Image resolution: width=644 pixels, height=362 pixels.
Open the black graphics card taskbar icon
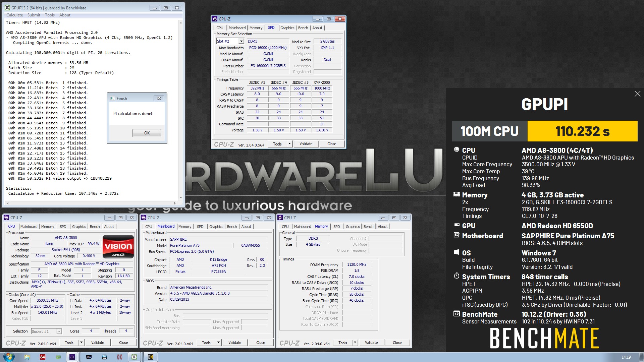tap(89, 357)
